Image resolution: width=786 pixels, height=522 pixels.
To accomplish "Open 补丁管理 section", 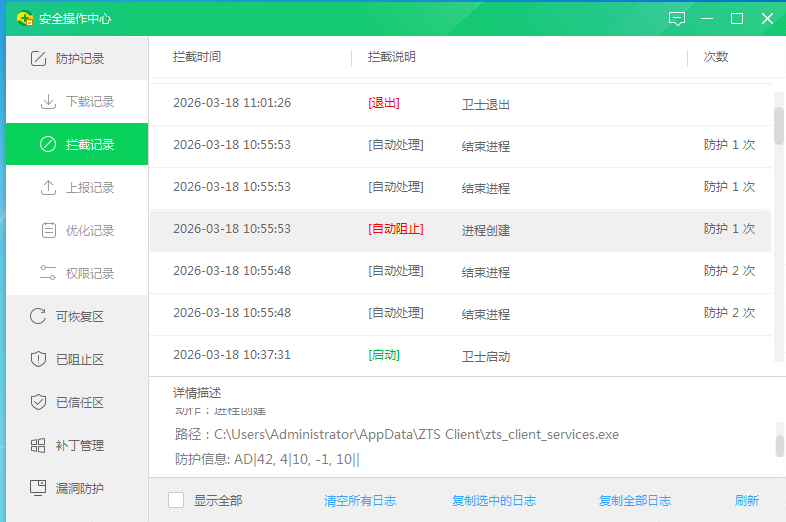I will (x=77, y=445).
